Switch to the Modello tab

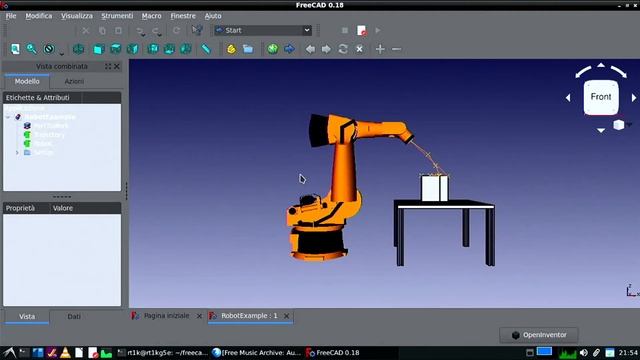[27, 81]
